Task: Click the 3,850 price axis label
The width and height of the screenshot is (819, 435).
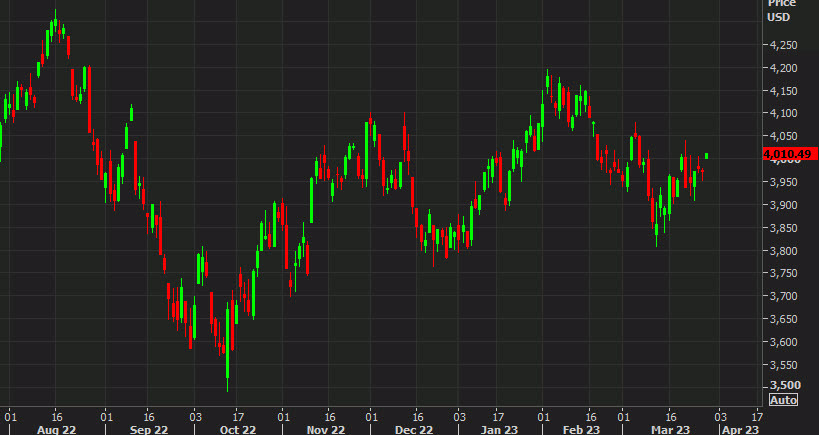Action: [x=783, y=228]
